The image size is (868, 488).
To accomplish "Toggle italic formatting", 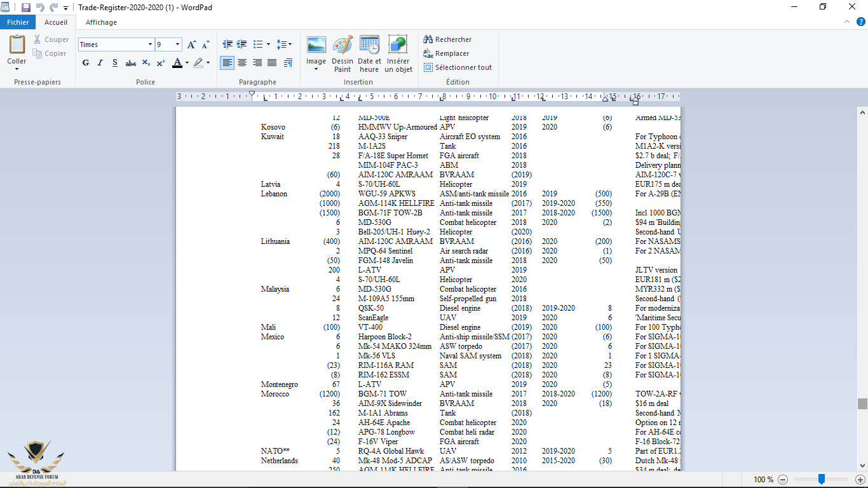I will pyautogui.click(x=100, y=63).
